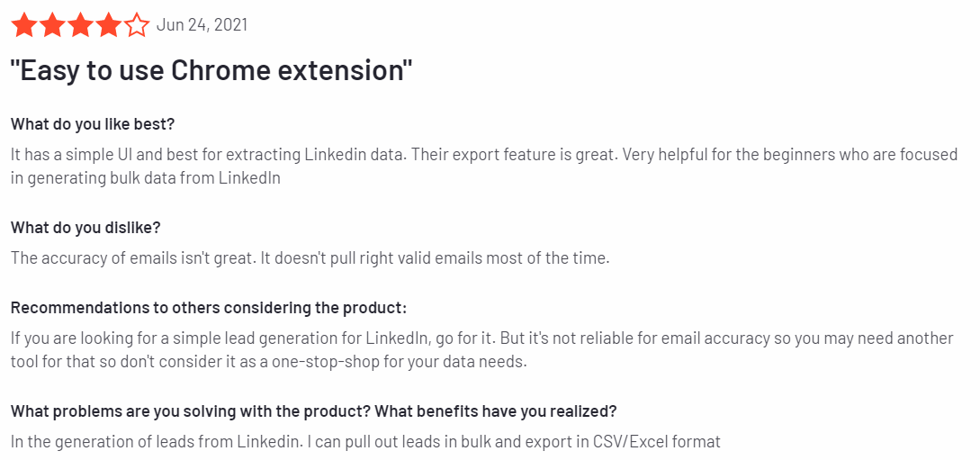This screenshot has width=980, height=460.
Task: Click the "What do you like best?" heading
Action: [x=93, y=123]
